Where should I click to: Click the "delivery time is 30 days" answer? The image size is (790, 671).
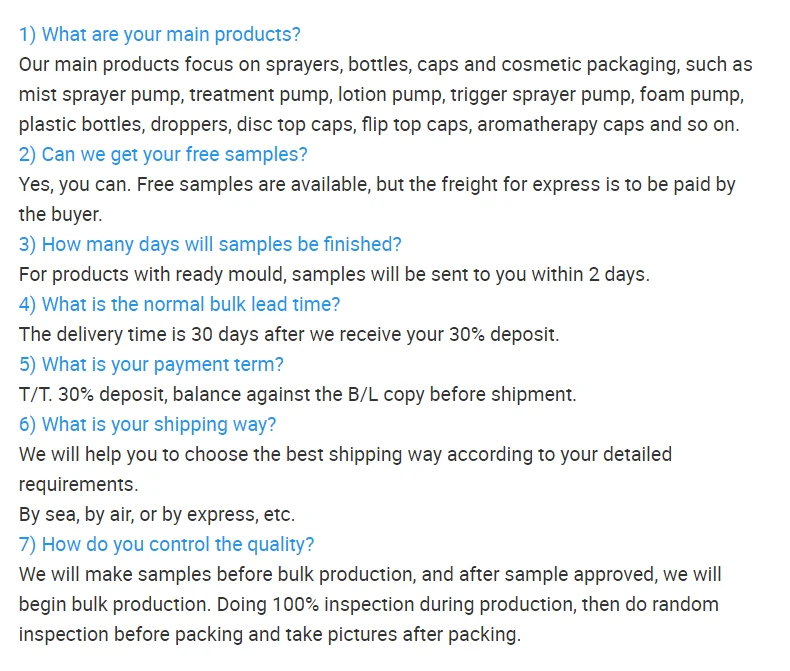tap(289, 335)
